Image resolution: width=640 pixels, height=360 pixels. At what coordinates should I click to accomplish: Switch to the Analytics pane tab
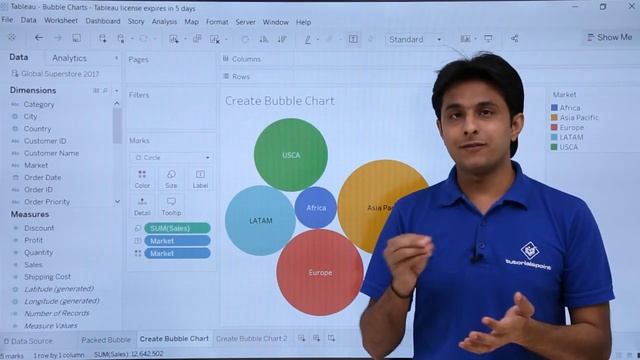[x=69, y=58]
